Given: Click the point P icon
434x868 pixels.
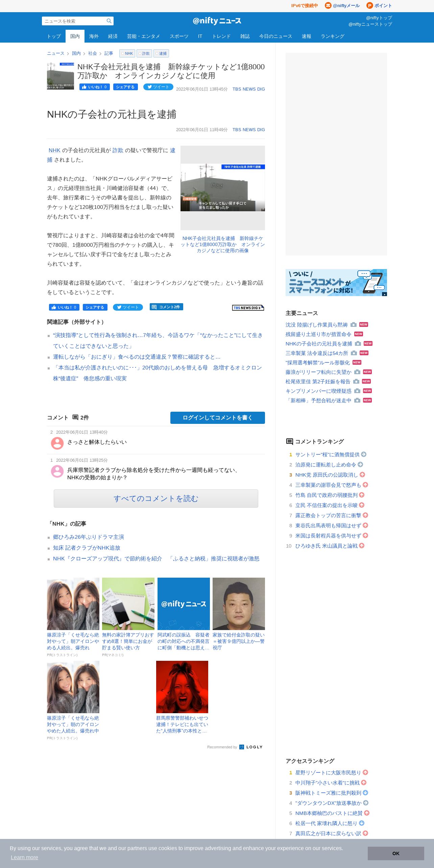Looking at the screenshot, I should pos(370,5).
